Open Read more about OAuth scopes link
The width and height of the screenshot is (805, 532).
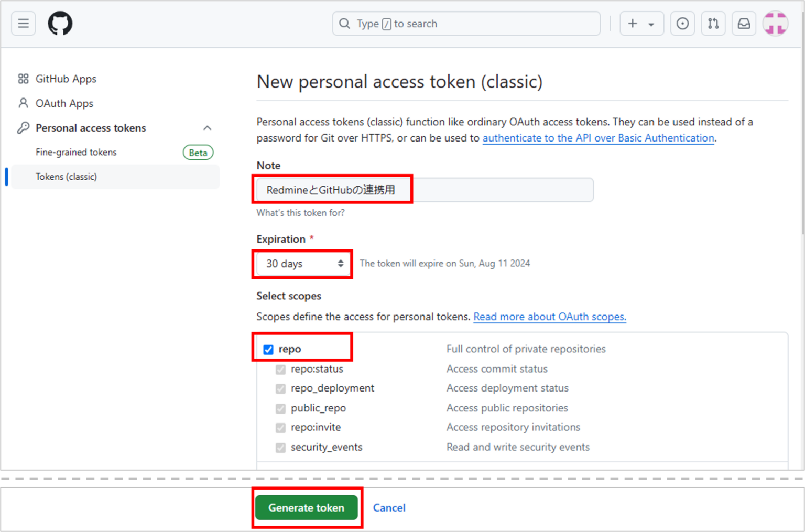550,317
